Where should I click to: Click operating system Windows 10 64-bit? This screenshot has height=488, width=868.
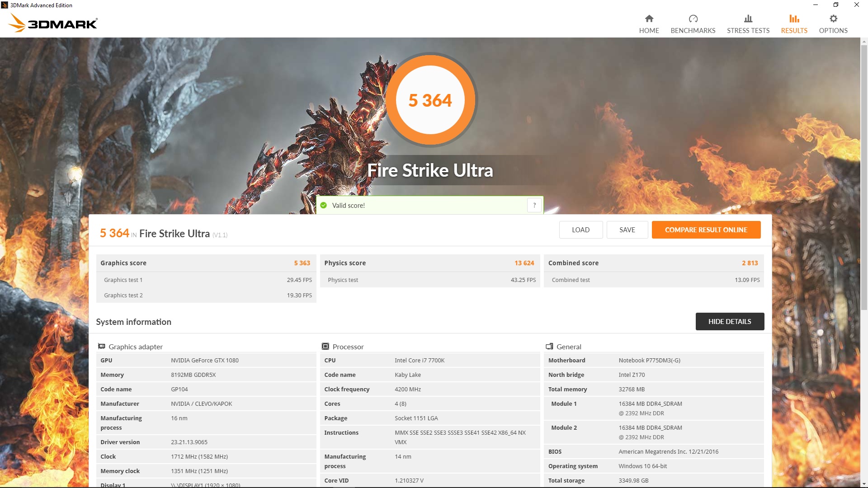pyautogui.click(x=642, y=466)
